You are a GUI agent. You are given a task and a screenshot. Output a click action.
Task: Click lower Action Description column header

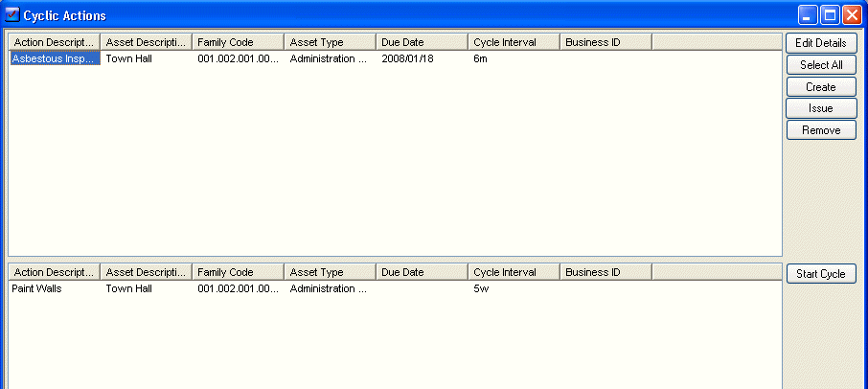pyautogui.click(x=55, y=272)
